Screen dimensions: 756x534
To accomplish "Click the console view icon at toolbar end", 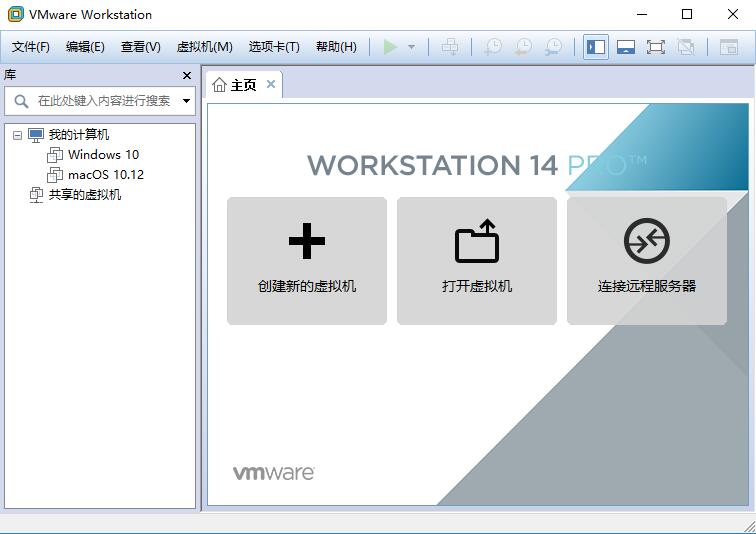I will 729,47.
